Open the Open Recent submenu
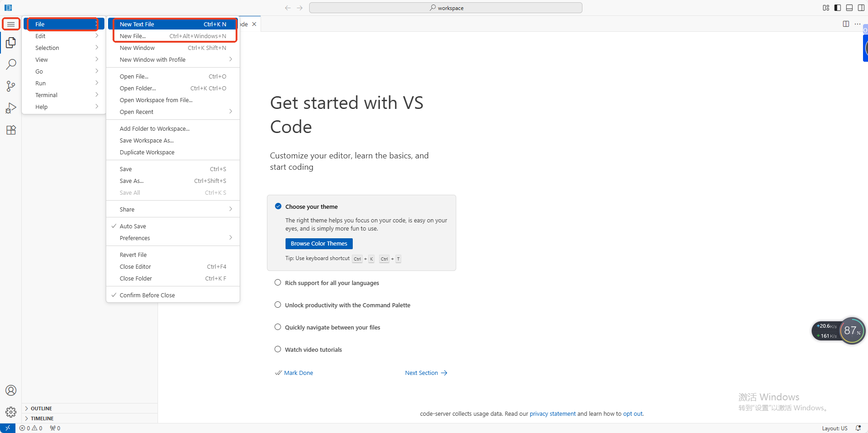Viewport: 868px width, 433px height. point(173,112)
